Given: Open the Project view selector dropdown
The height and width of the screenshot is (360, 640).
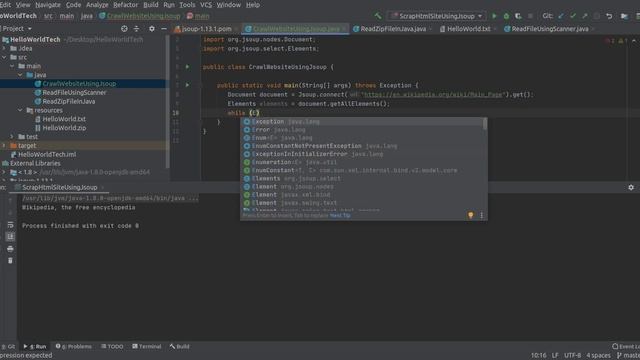Looking at the screenshot, I should (17, 29).
